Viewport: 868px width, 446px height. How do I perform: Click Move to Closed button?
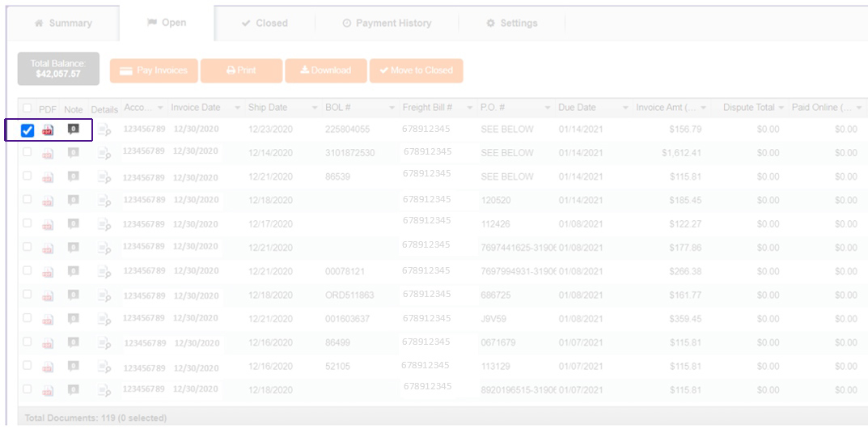(x=417, y=71)
